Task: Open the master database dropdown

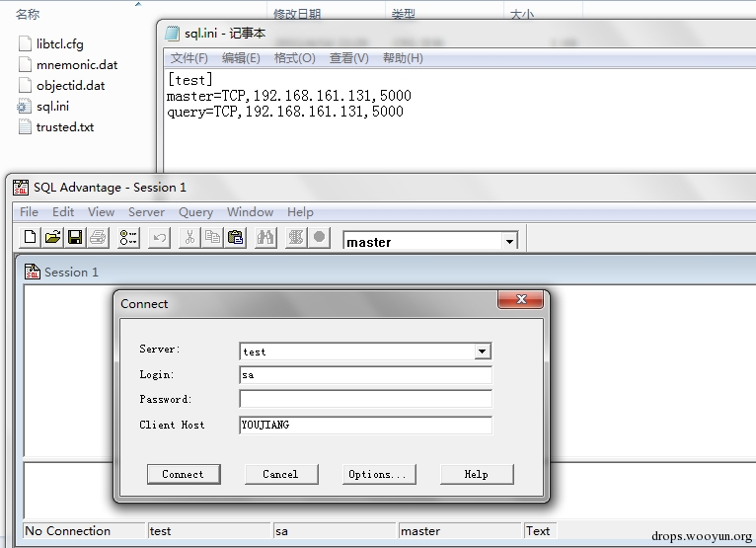Action: tap(509, 242)
